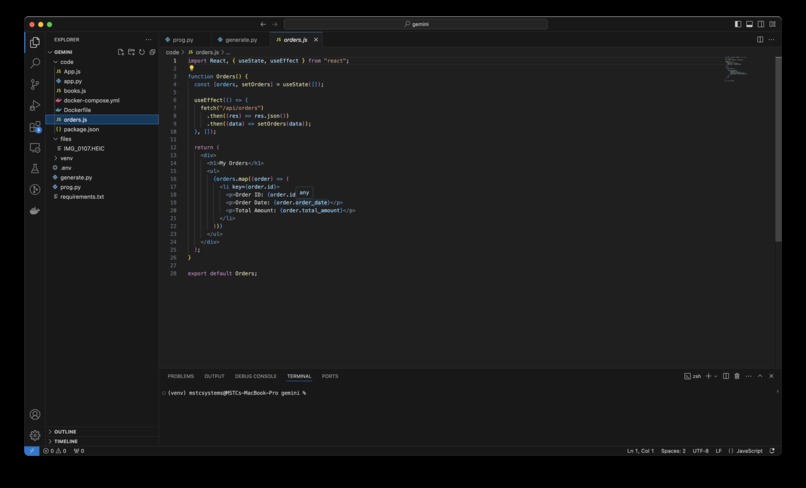Viewport: 806px width, 488px height.
Task: Click the gemini command center search box
Action: [415, 24]
